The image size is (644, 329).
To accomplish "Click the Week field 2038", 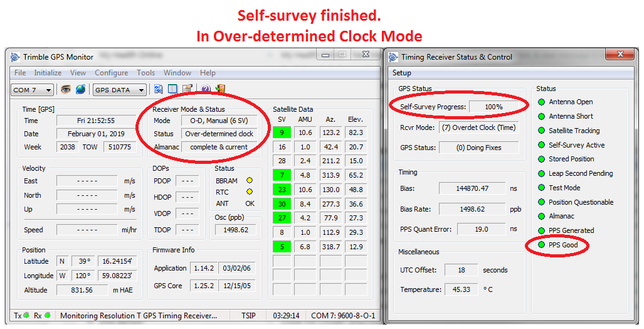I will 67,147.
